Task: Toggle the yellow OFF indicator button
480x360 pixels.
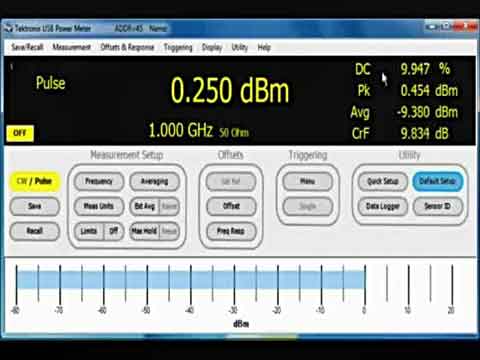Action: click(20, 133)
